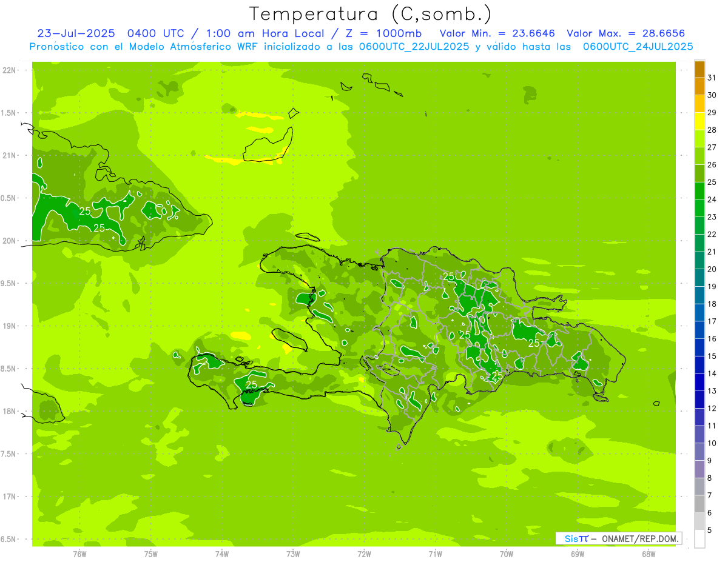Pick the teal swatch between 19 and 20
The width and height of the screenshot is (728, 562).
[x=699, y=278]
